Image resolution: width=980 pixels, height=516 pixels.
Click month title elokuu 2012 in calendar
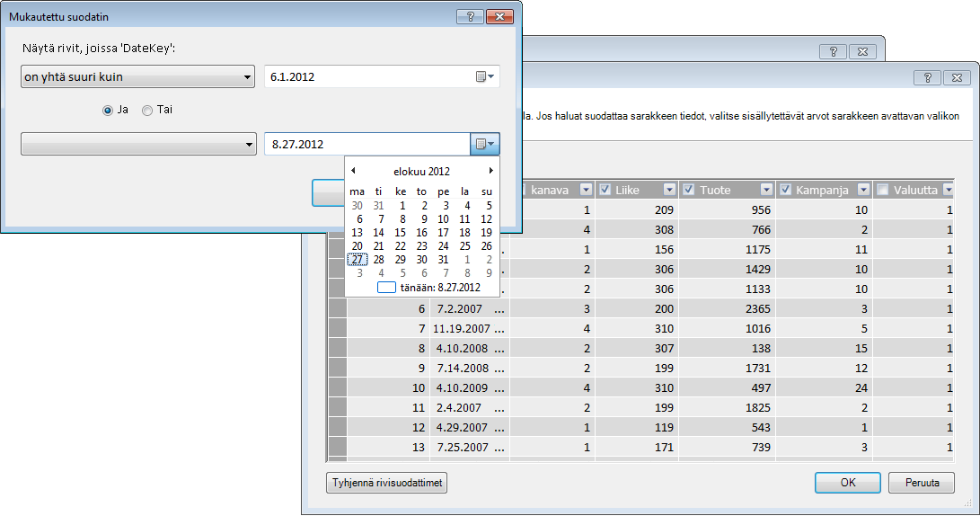421,172
